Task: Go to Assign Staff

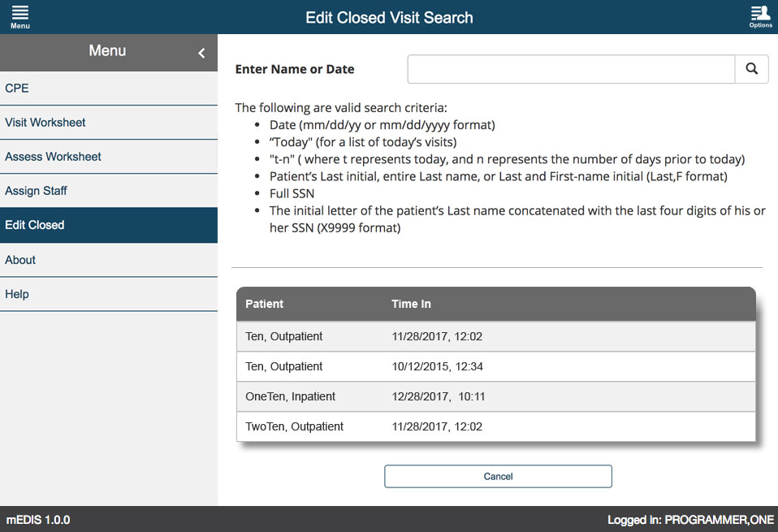Action: point(109,191)
